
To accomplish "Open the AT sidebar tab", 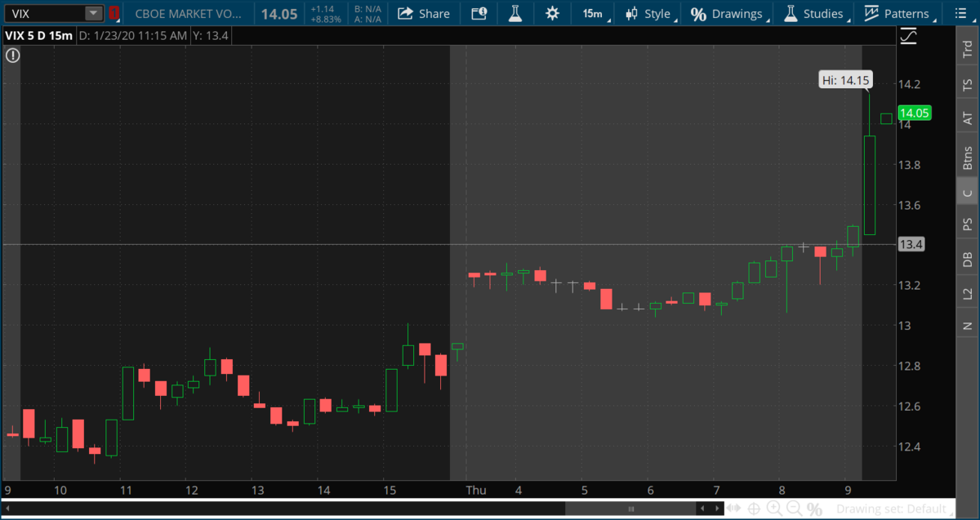I will point(968,119).
